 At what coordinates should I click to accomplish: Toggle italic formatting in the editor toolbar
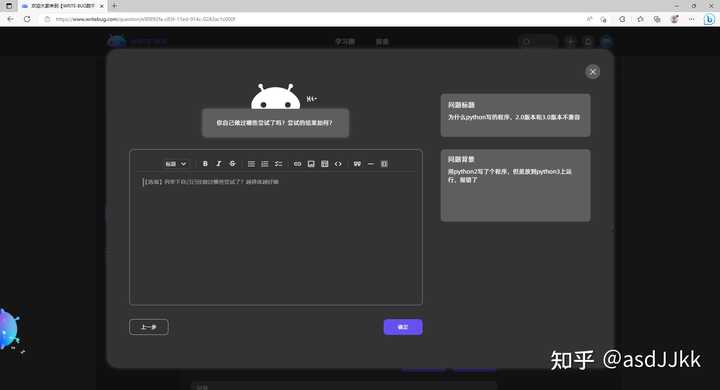click(219, 164)
